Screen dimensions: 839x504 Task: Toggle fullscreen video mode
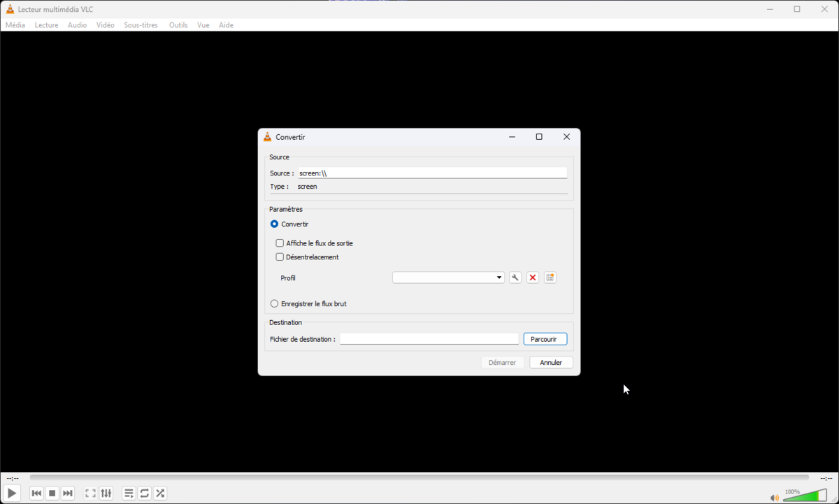pyautogui.click(x=90, y=494)
